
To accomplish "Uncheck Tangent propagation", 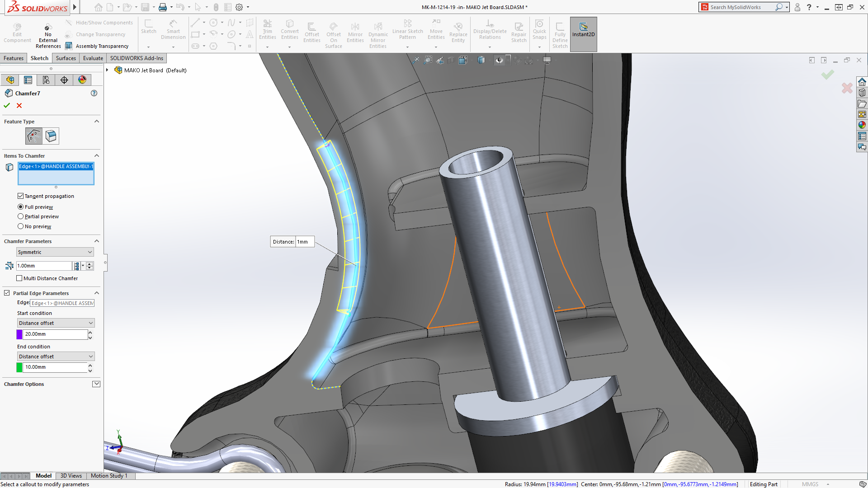I will [20, 196].
